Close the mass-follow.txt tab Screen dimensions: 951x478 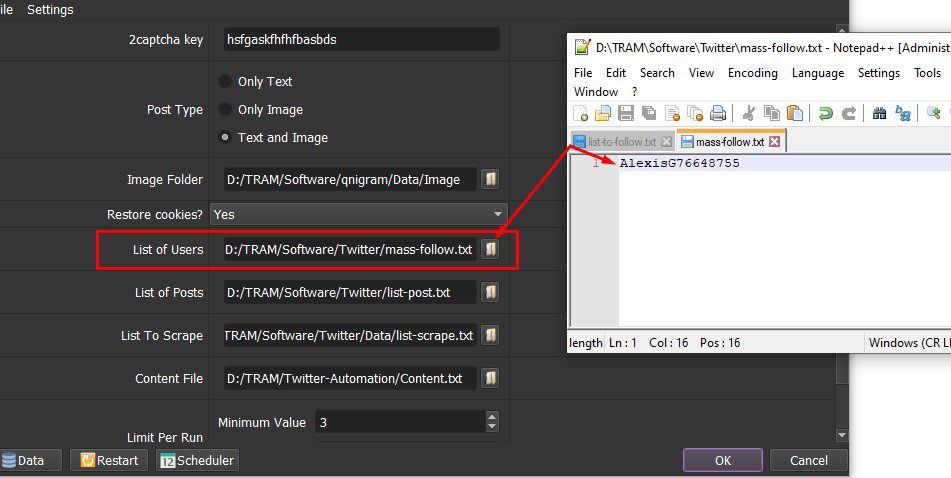774,142
